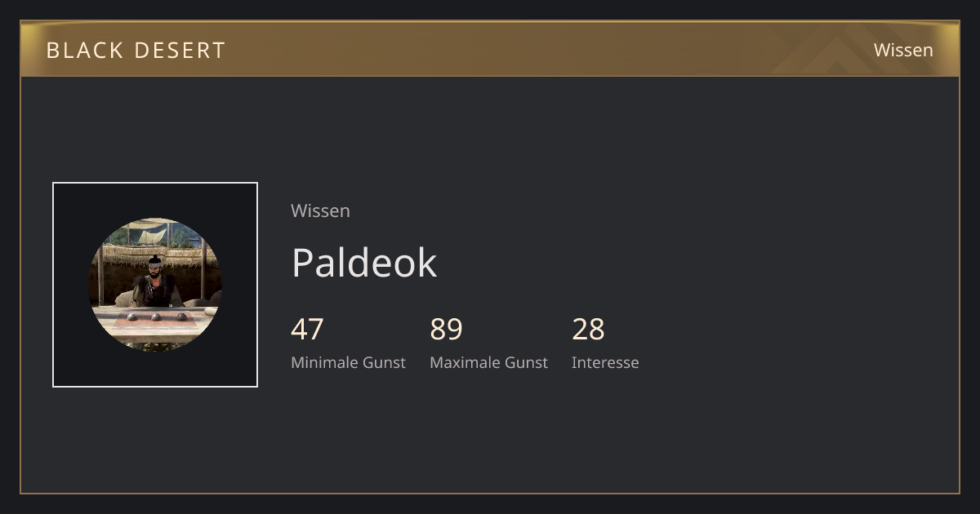Click the three bowls on the portrait table
This screenshot has width=980, height=514.
pyautogui.click(x=155, y=317)
